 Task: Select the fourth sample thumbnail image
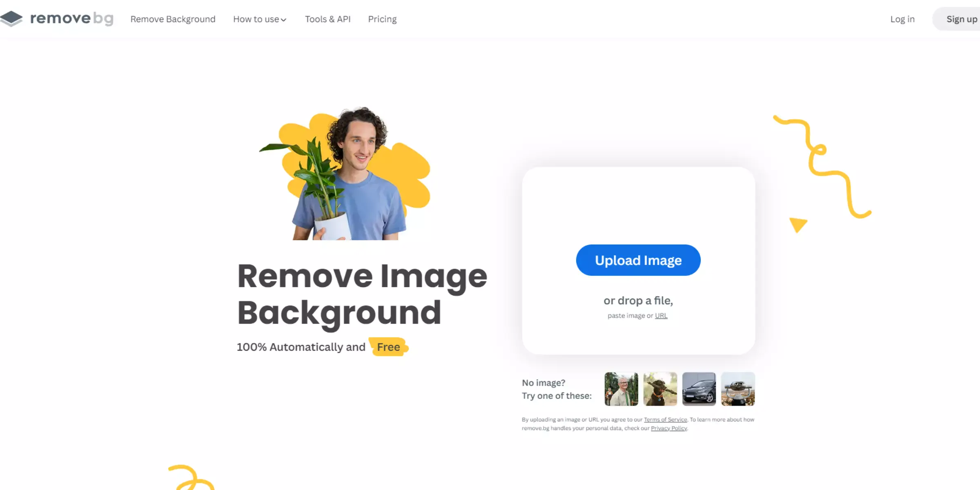pos(737,389)
